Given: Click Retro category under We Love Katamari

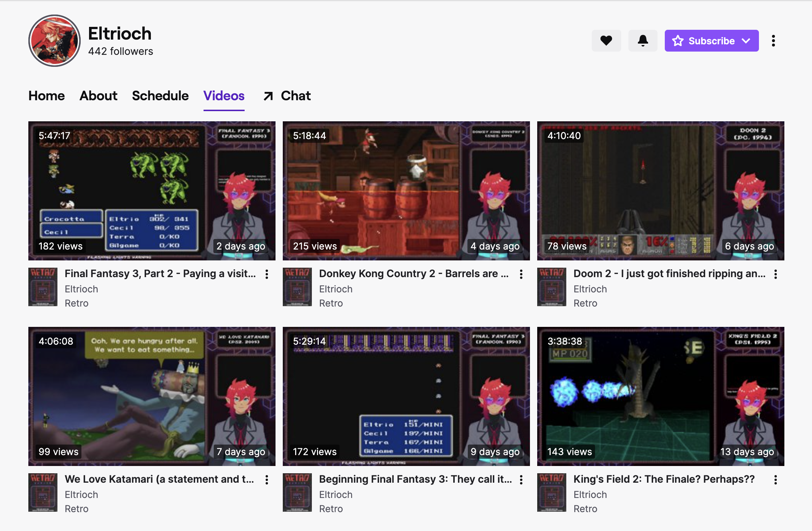Looking at the screenshot, I should click(77, 509).
